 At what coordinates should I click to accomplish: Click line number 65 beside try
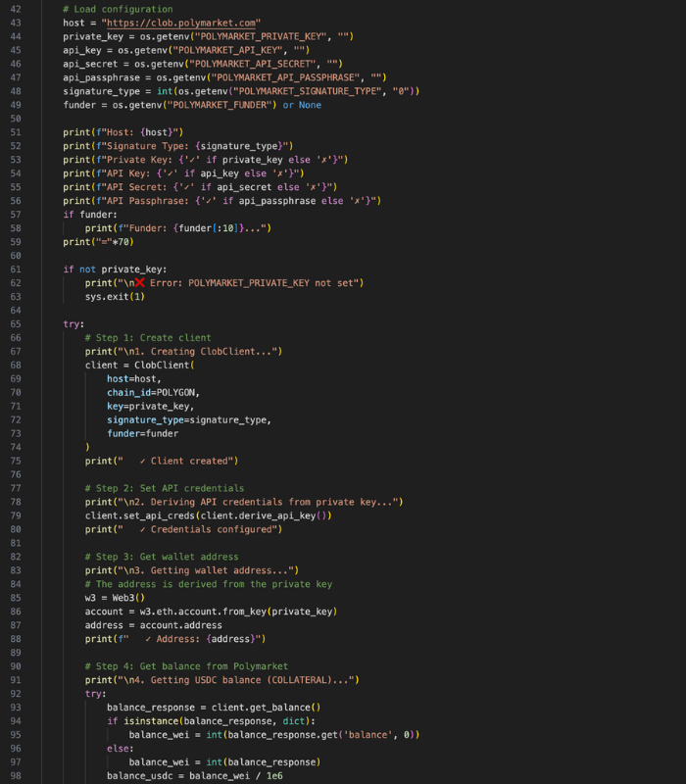click(x=16, y=324)
